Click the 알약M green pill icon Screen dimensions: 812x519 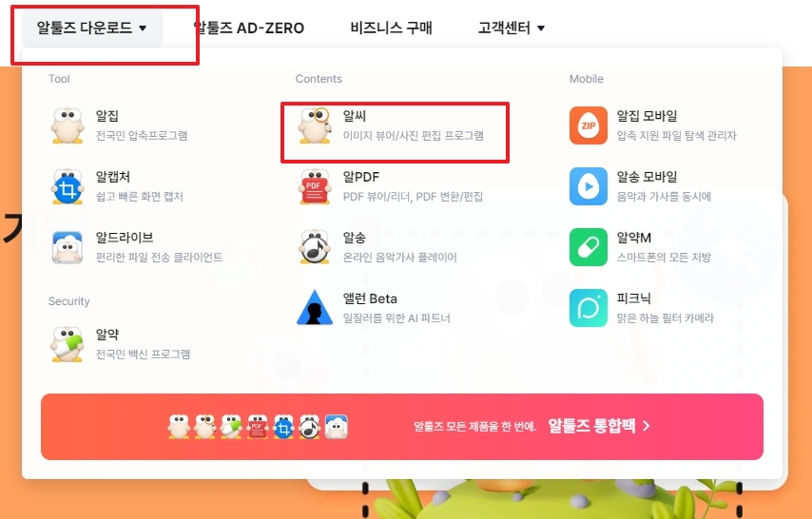click(x=589, y=247)
